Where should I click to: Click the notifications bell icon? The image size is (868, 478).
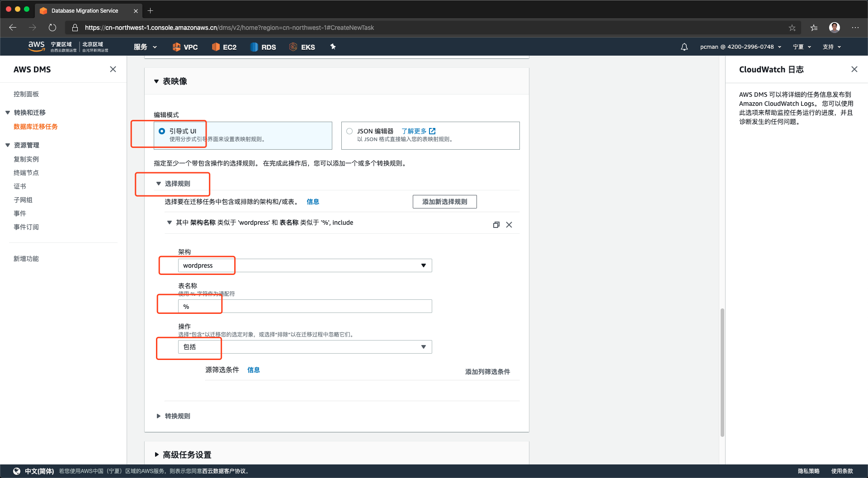[684, 47]
